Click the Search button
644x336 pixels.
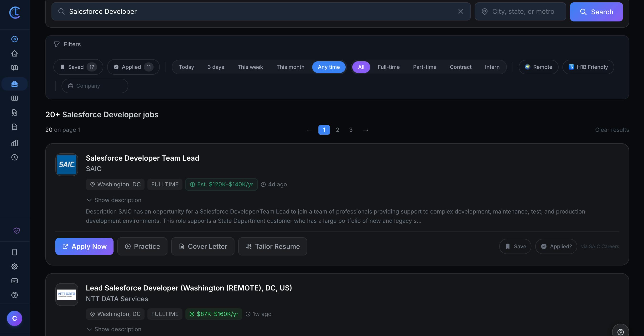tap(596, 12)
